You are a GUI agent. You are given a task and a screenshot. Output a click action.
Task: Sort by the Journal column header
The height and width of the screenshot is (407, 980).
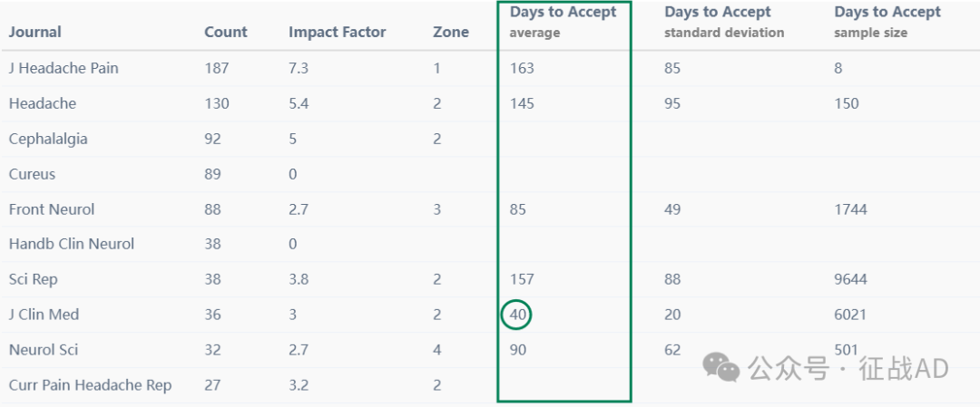35,32
